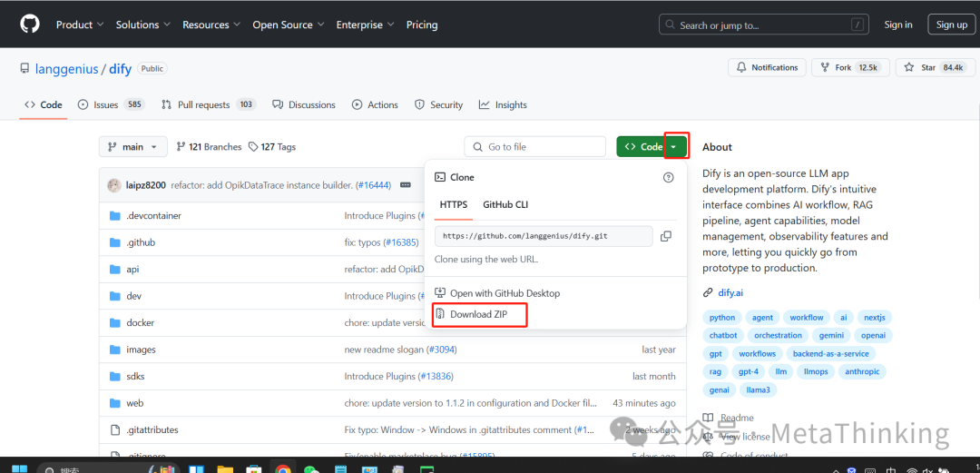Click the .devcontainer folder icon
The image size is (980, 473).
[x=114, y=216]
